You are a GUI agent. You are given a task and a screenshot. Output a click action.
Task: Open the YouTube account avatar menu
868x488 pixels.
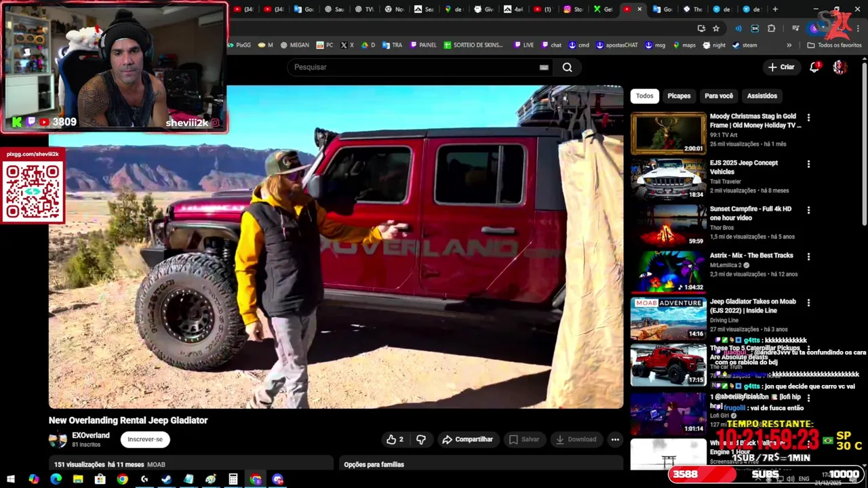pyautogui.click(x=840, y=67)
